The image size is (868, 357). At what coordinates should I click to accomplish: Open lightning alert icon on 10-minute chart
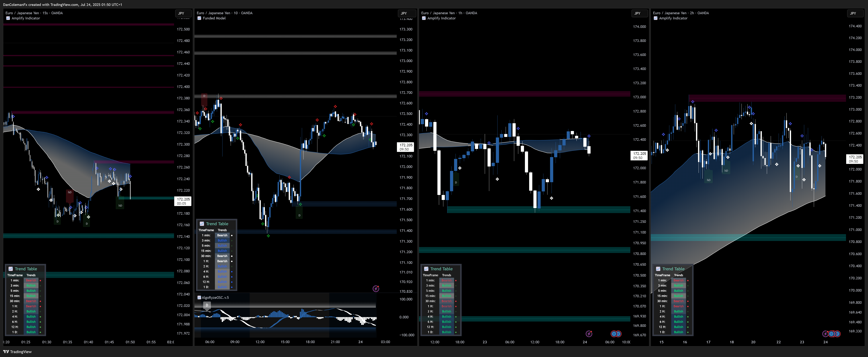pyautogui.click(x=376, y=289)
